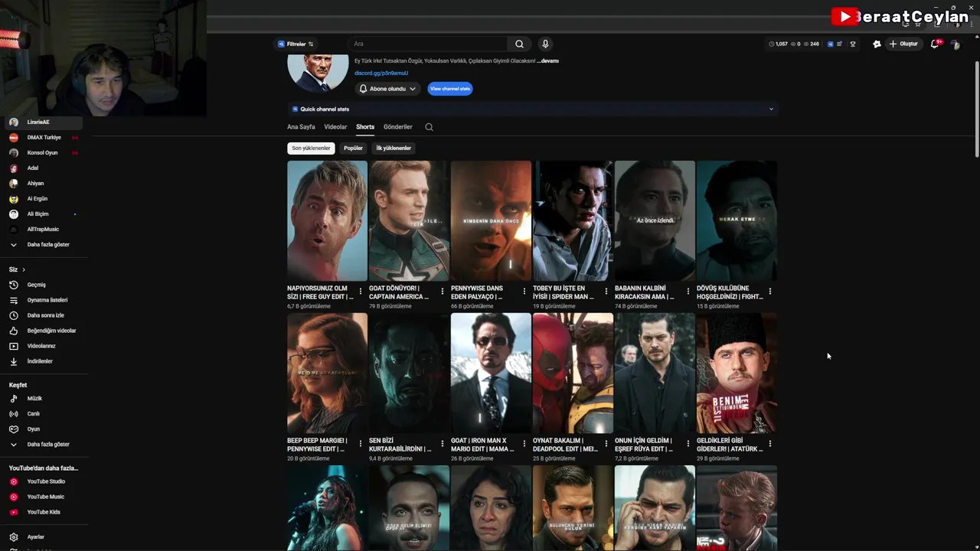Switch to the Gönderiler tab
This screenshot has height=551, width=980.
(x=398, y=127)
